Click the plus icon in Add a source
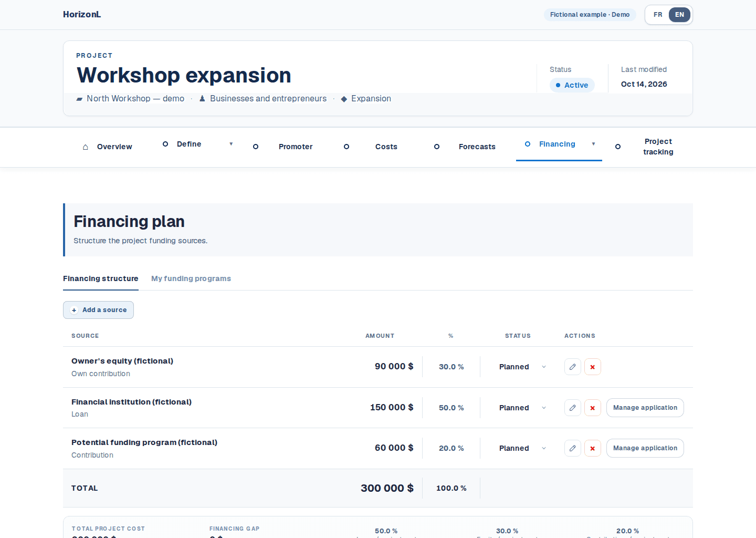The width and height of the screenshot is (756, 538). [x=74, y=310]
